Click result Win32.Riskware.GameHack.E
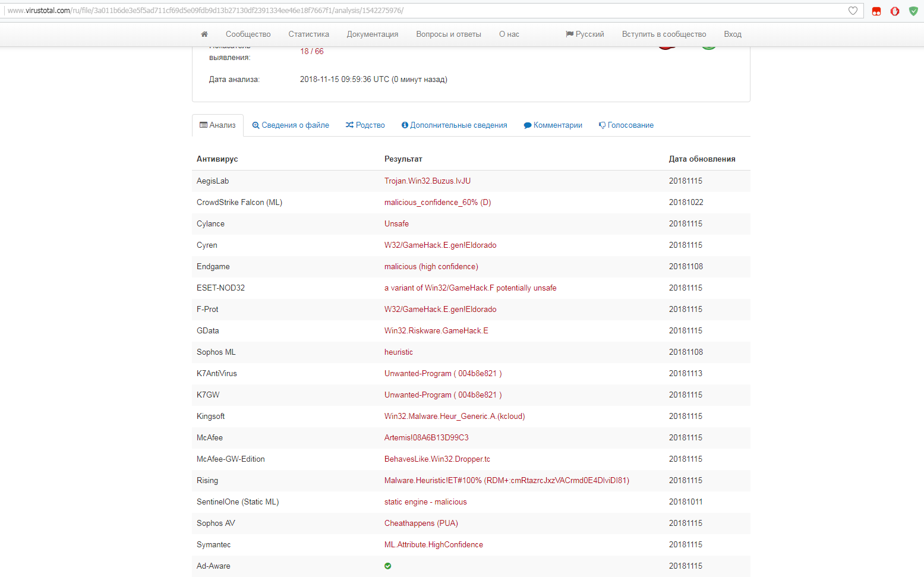This screenshot has height=577, width=924. point(436,331)
